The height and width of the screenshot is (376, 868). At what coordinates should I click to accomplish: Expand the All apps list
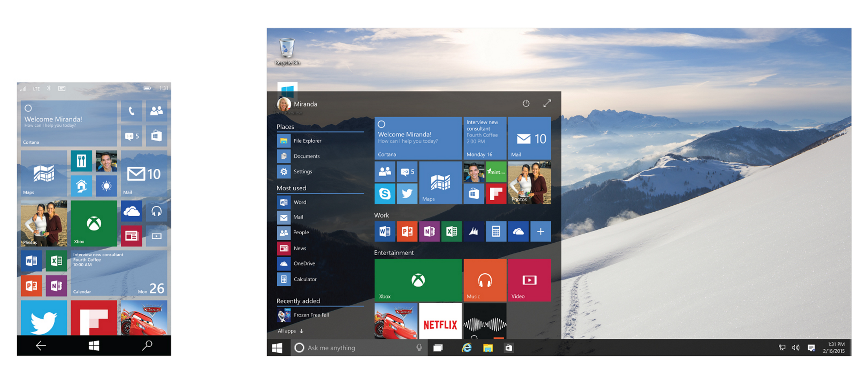[x=291, y=331]
